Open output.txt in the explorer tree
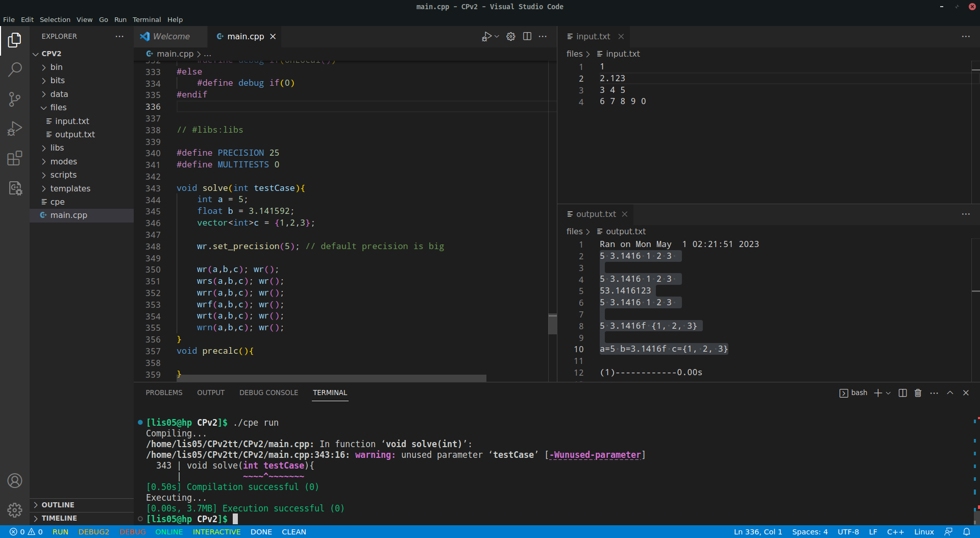 tap(75, 135)
